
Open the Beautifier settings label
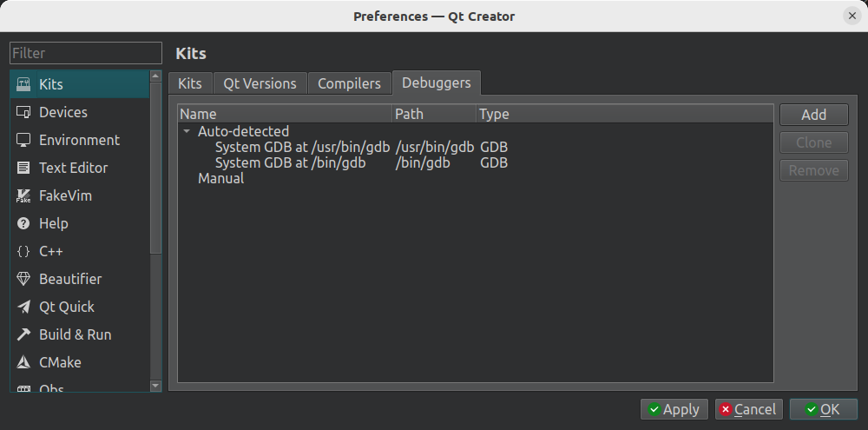(70, 279)
